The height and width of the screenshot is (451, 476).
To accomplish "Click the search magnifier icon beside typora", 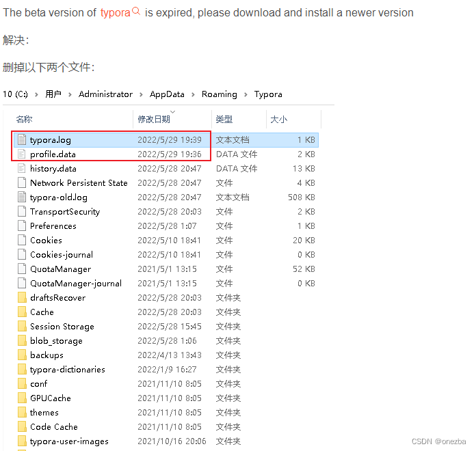I will [136, 11].
